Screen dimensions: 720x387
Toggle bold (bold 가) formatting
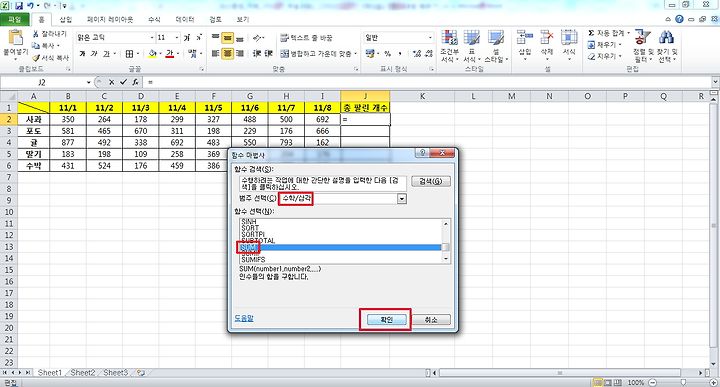click(x=82, y=54)
